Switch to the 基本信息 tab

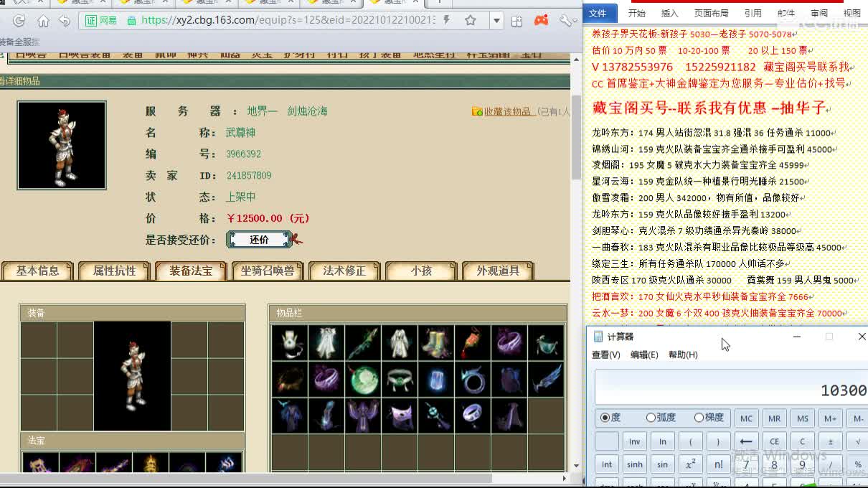click(x=38, y=271)
